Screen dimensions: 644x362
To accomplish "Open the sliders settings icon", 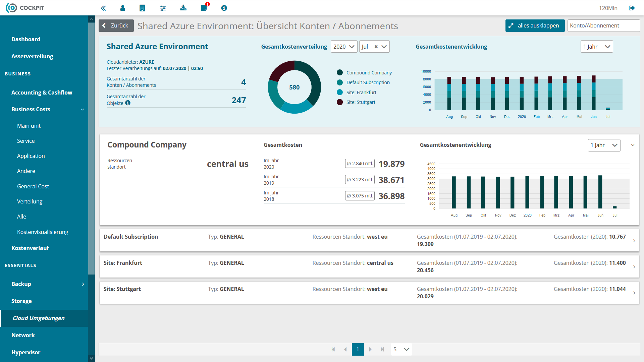I will 163,8.
